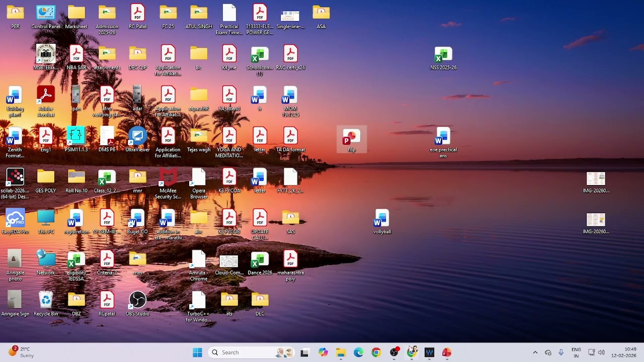Select the Recycle Bin icon
644x362 pixels.
[46, 304]
